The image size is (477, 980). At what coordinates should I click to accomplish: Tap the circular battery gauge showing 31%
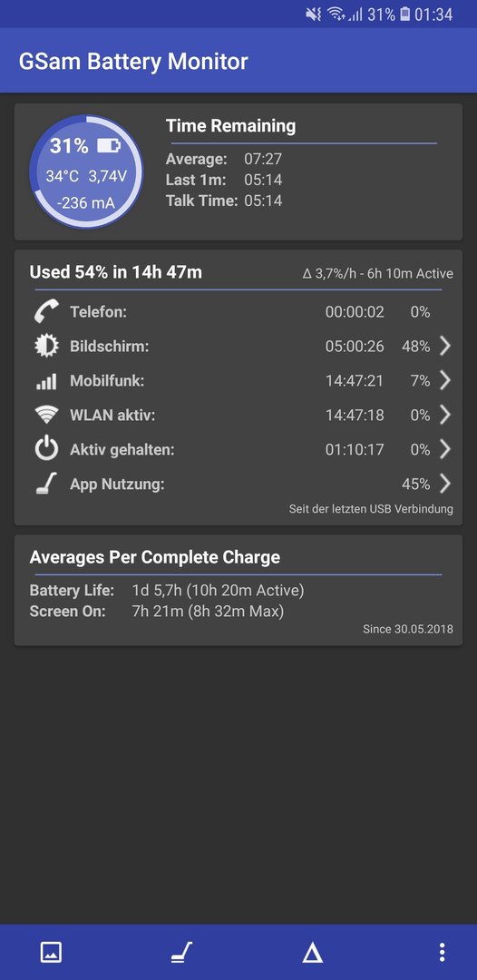(x=86, y=171)
